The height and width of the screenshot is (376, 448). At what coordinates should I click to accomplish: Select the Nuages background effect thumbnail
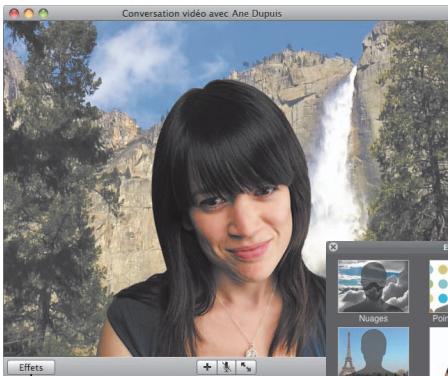[373, 286]
